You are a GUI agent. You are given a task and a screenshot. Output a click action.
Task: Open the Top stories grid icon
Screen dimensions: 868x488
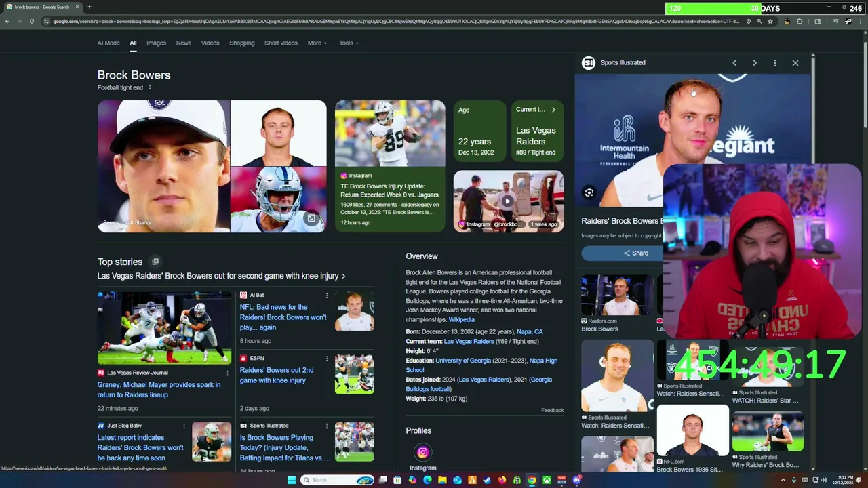click(155, 262)
